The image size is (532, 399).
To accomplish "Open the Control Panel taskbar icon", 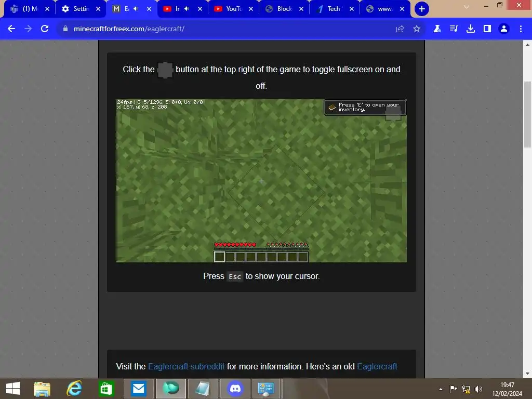I will (x=265, y=389).
